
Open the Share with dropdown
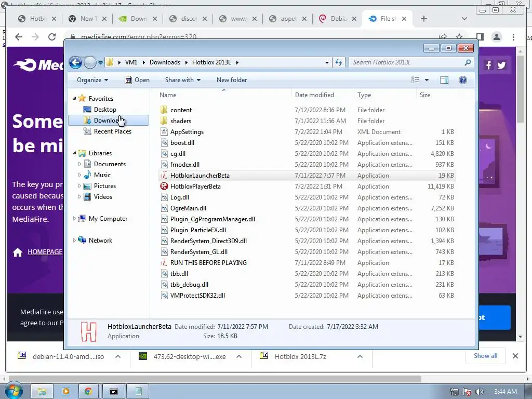[x=182, y=80]
